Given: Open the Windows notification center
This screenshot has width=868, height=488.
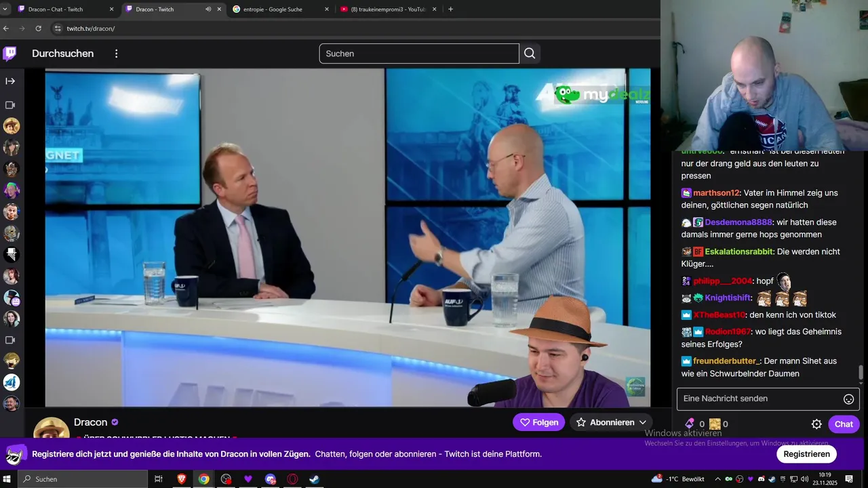Looking at the screenshot, I should tap(848, 479).
